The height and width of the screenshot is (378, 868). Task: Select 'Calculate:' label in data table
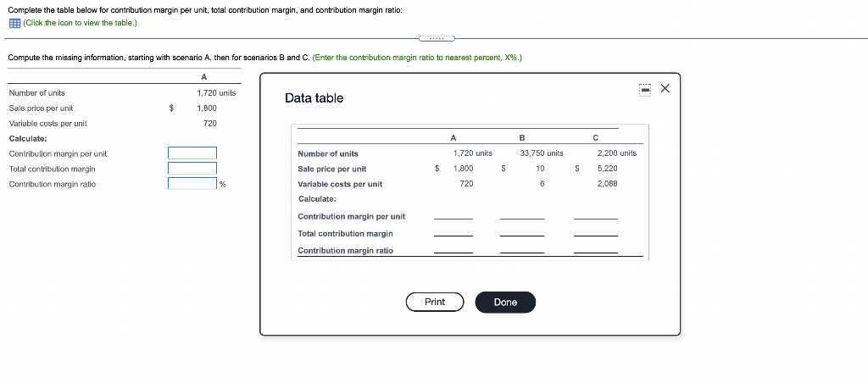click(317, 198)
